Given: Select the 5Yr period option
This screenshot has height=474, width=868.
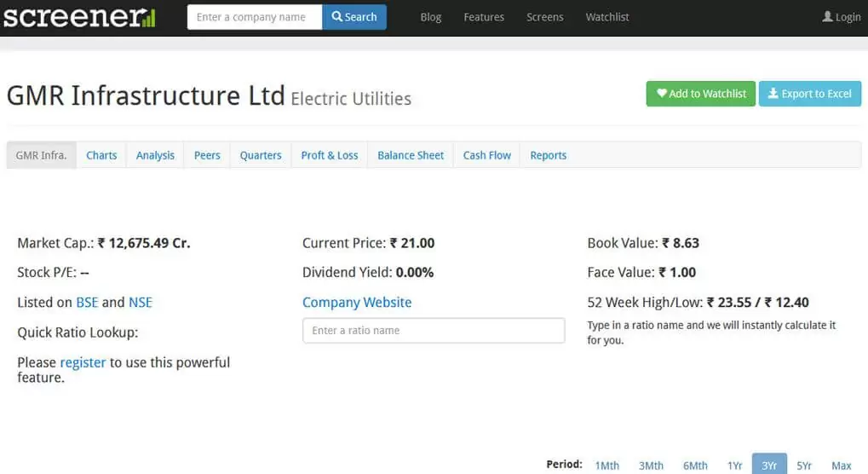Looking at the screenshot, I should coord(804,465).
